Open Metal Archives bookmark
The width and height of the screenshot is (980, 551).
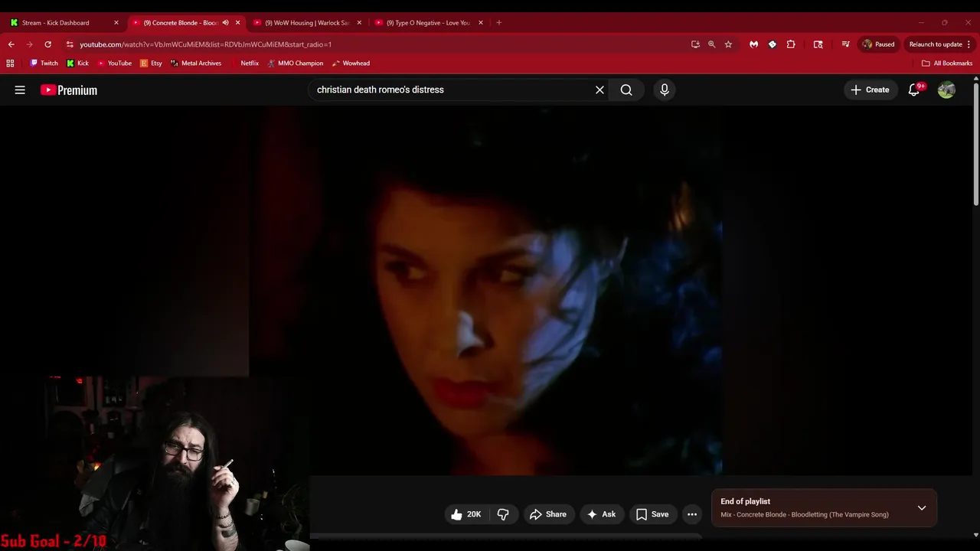pyautogui.click(x=196, y=64)
